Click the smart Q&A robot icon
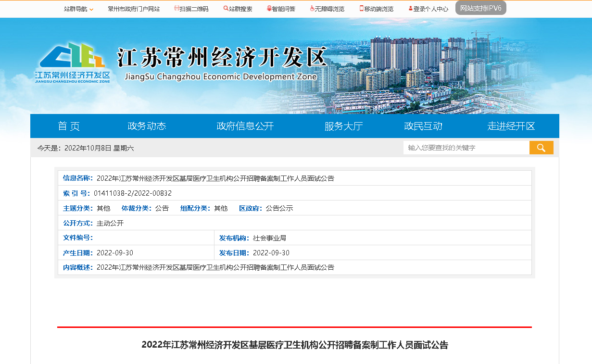Screen dimensions: 592x364 (269, 9)
